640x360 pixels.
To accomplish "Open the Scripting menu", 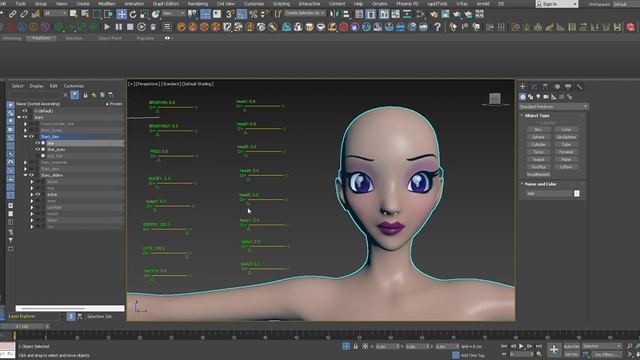I will pyautogui.click(x=281, y=4).
